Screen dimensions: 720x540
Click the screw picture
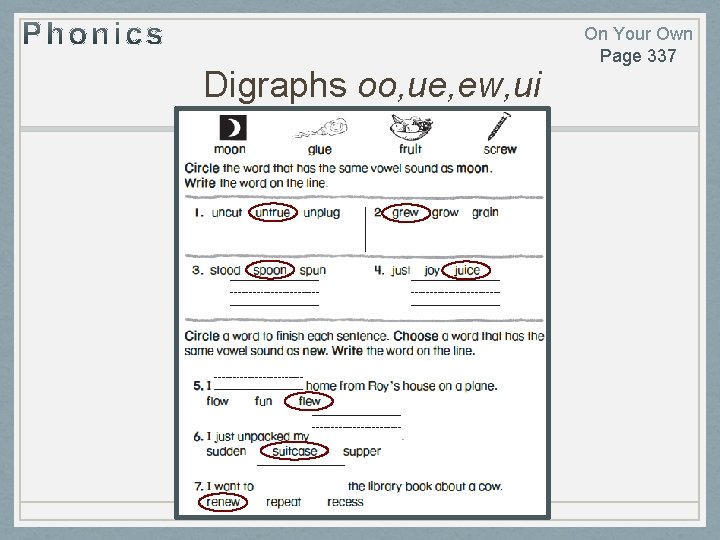coord(499,126)
